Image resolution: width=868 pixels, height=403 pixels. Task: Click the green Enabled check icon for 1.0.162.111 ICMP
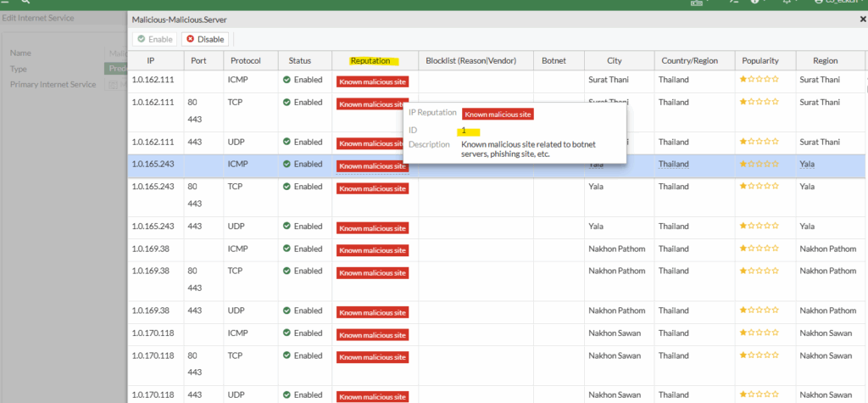point(287,80)
